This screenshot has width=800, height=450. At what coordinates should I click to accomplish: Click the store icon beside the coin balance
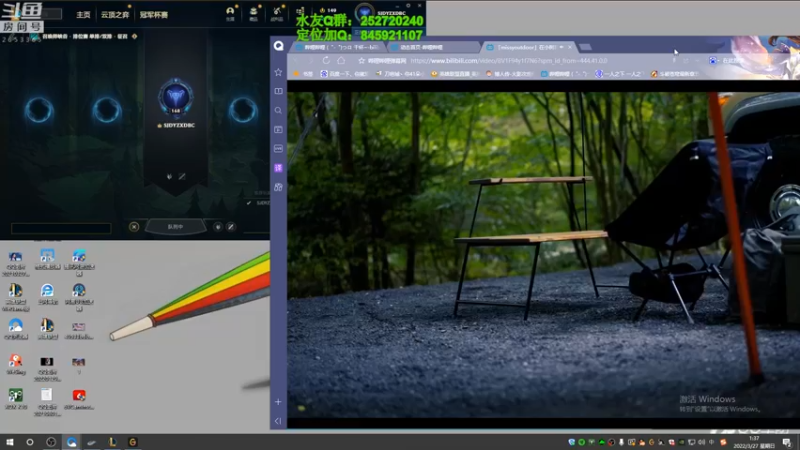tap(300, 11)
